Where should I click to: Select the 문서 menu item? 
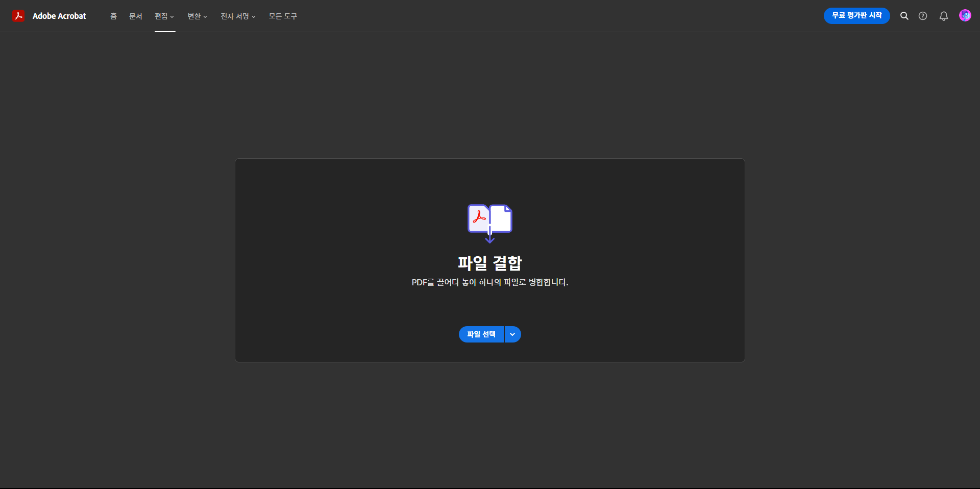pos(135,16)
